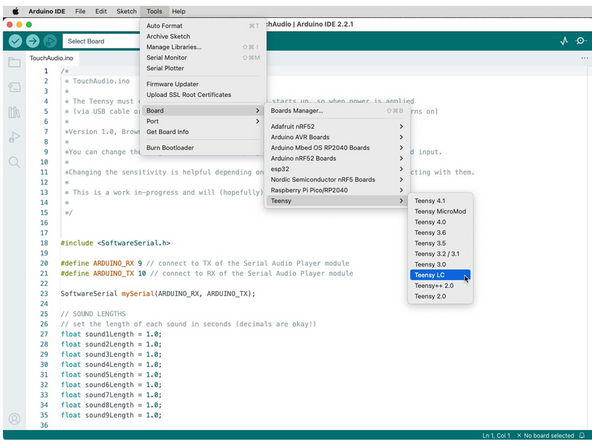Open the Library Manager sidebar icon
The width and height of the screenshot is (592, 444).
pos(14,112)
